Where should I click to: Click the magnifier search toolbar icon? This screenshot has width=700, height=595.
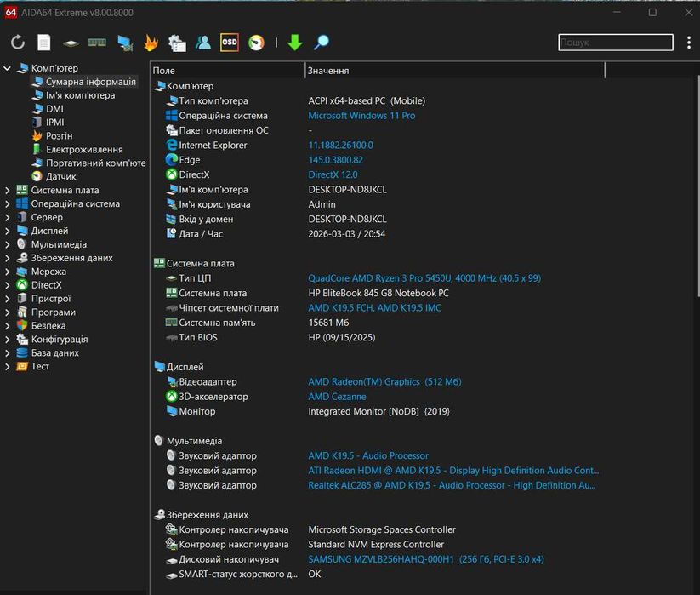pos(322,43)
